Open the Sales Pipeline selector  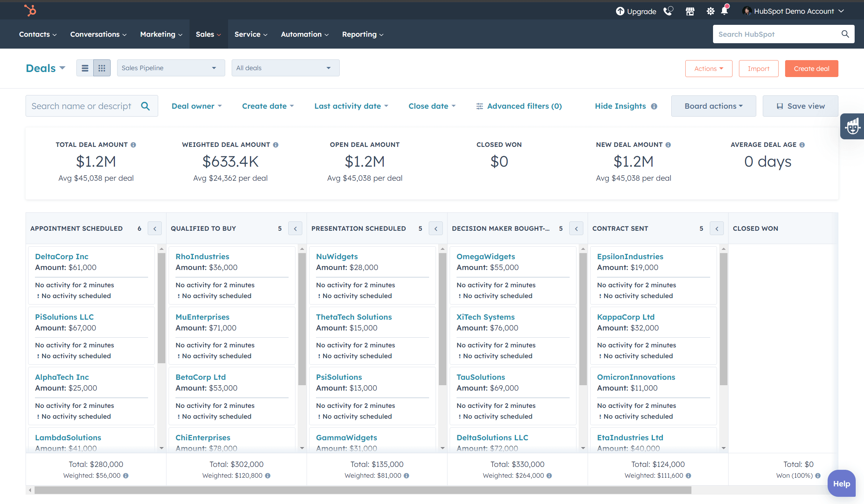pos(171,68)
